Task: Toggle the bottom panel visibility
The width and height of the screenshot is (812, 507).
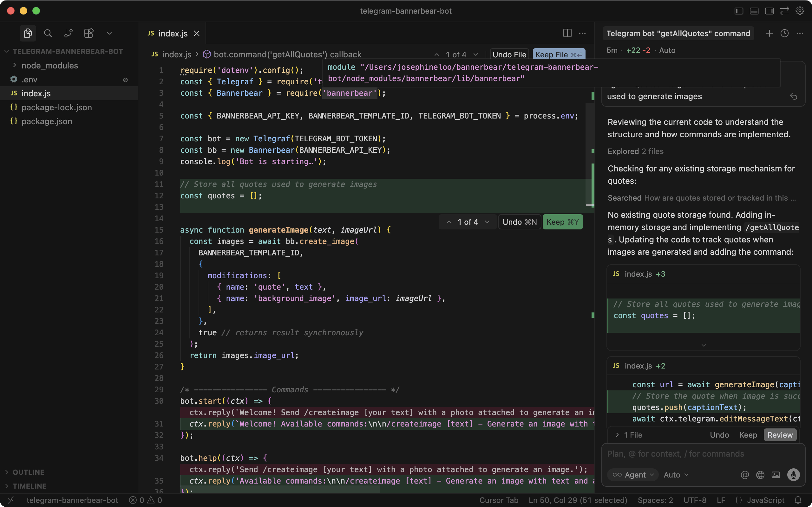Action: 754,11
